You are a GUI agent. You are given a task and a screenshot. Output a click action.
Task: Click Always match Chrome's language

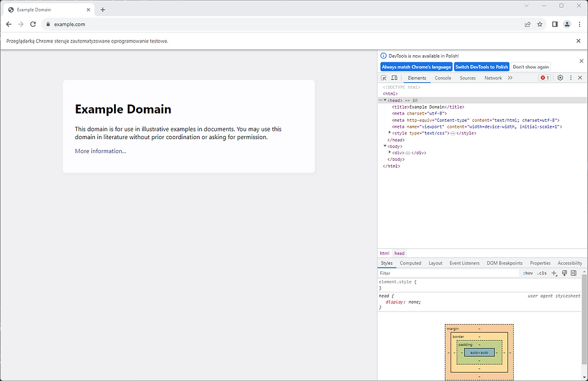(x=416, y=67)
